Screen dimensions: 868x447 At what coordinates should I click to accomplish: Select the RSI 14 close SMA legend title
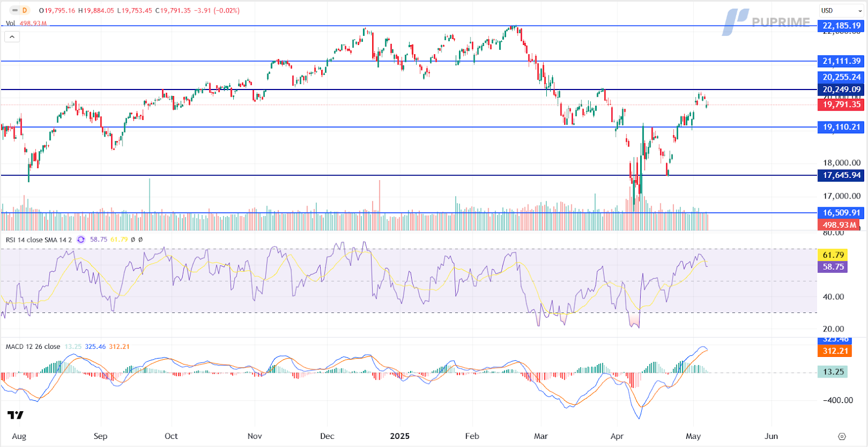click(39, 239)
